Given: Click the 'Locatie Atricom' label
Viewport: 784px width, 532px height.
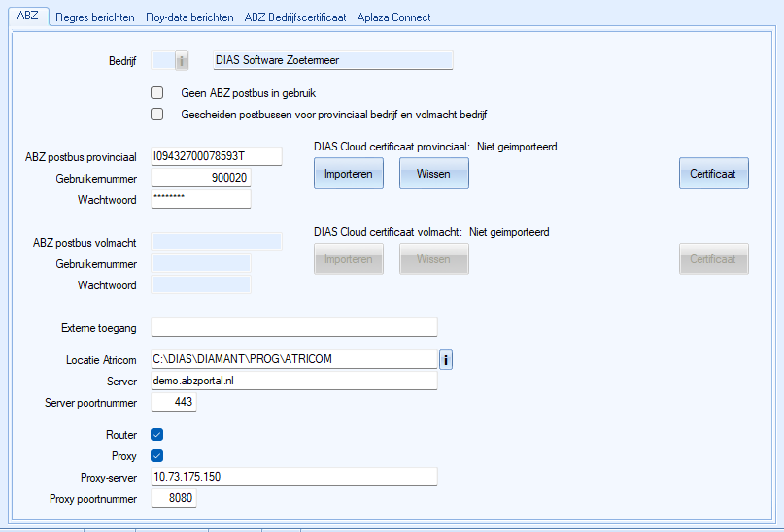Looking at the screenshot, I should pyautogui.click(x=101, y=360).
